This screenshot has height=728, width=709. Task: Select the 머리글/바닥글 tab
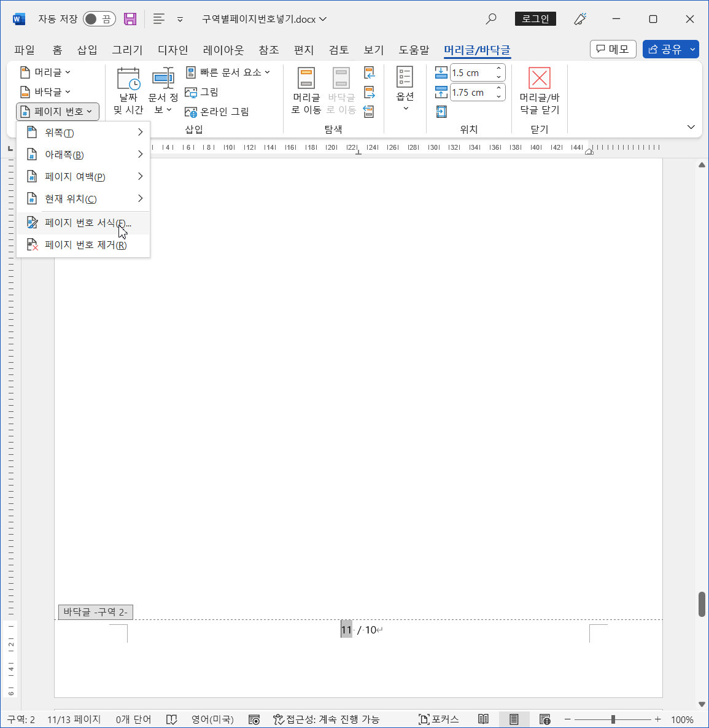tap(477, 50)
